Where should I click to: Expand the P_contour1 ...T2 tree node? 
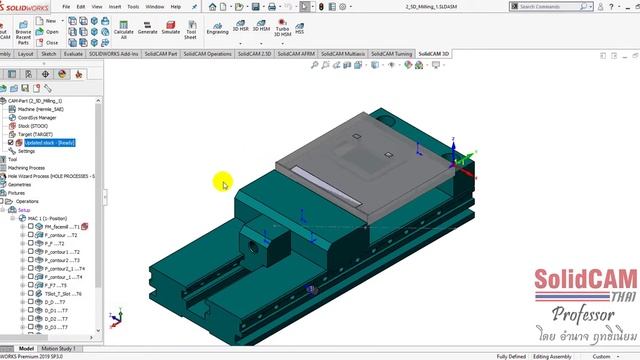point(22,252)
